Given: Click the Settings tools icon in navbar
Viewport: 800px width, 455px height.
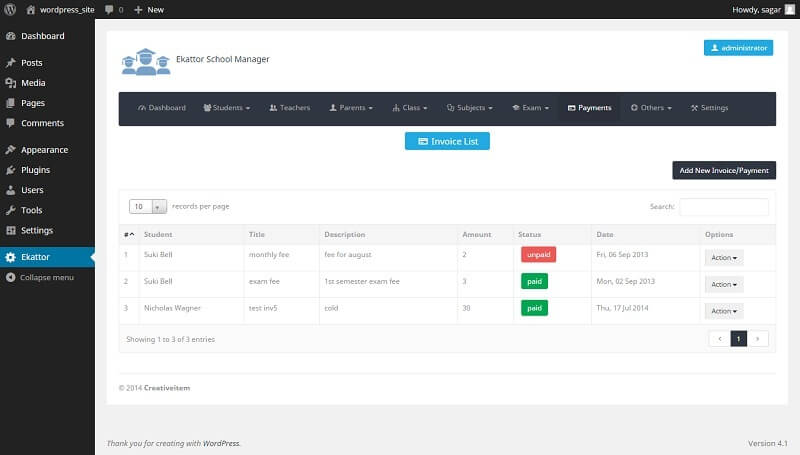Looking at the screenshot, I should pyautogui.click(x=694, y=108).
